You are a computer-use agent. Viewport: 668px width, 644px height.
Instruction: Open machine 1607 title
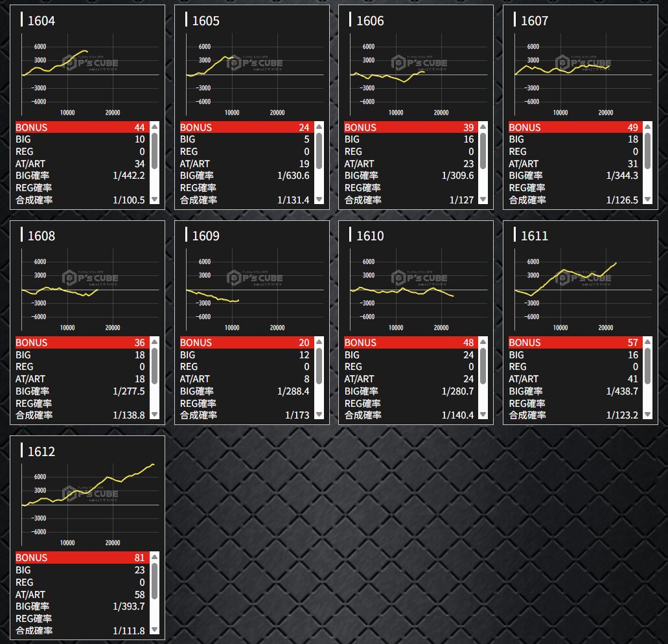(535, 21)
